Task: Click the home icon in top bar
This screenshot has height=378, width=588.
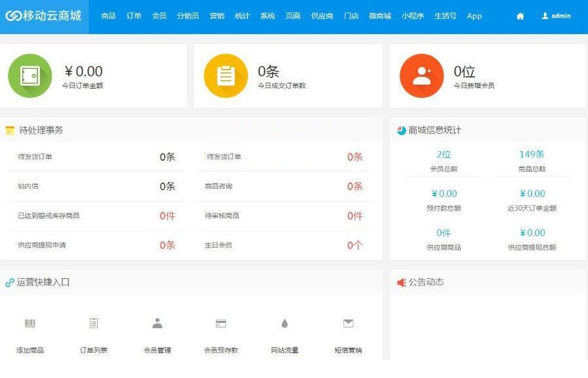Action: (x=520, y=16)
